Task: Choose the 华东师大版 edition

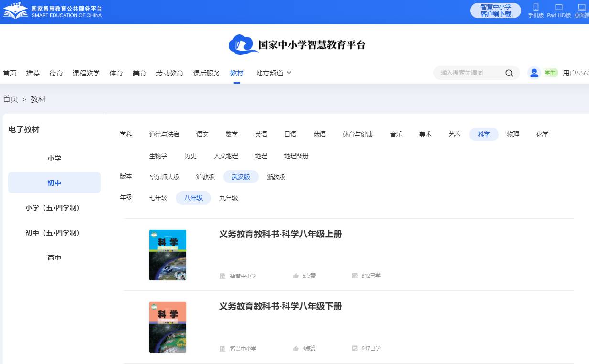Action: (x=164, y=177)
